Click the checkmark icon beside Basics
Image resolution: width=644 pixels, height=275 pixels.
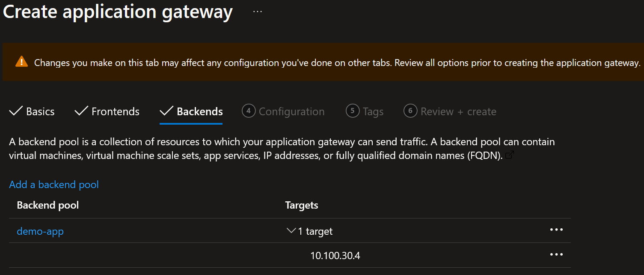(x=16, y=111)
